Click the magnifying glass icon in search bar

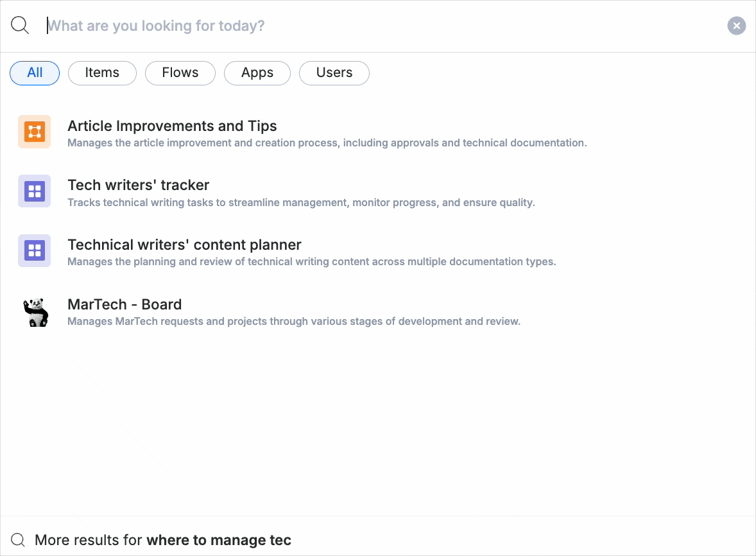[19, 26]
